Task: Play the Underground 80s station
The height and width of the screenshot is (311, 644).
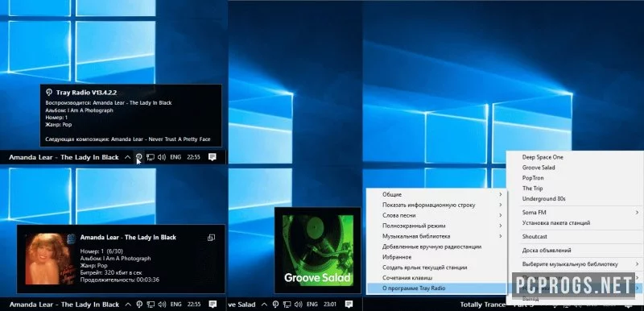Action: pos(575,199)
